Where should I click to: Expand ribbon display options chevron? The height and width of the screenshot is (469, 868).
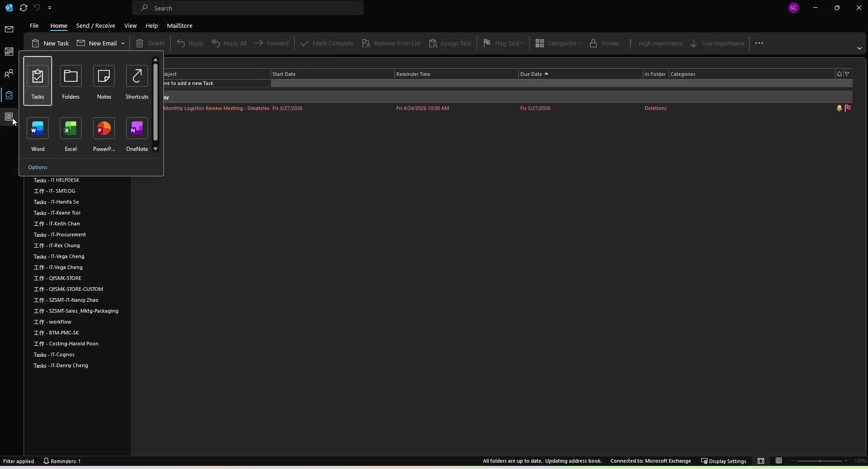coord(859,48)
